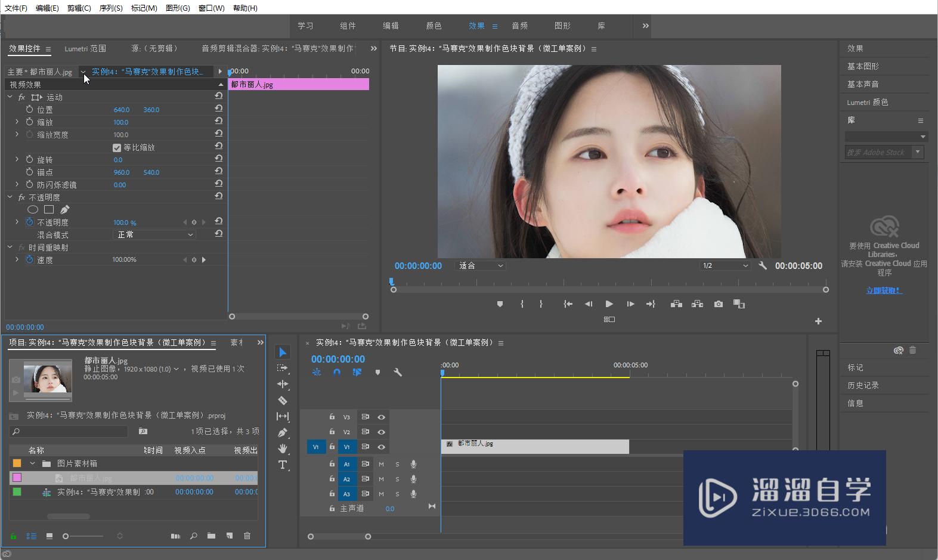The image size is (938, 560).
Task: Click the Export Frame camera icon
Action: point(719,304)
